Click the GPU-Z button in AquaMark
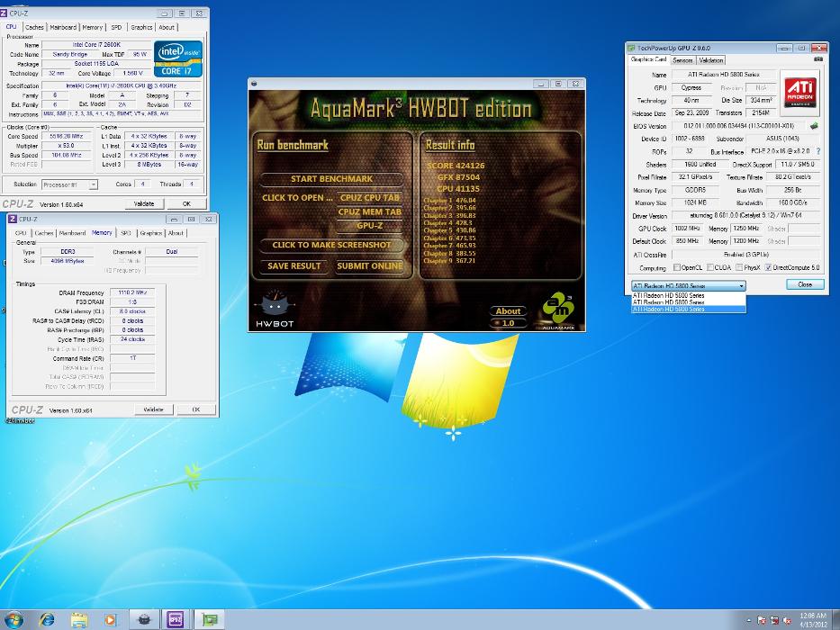Image resolution: width=840 pixels, height=630 pixels. pyautogui.click(x=370, y=226)
